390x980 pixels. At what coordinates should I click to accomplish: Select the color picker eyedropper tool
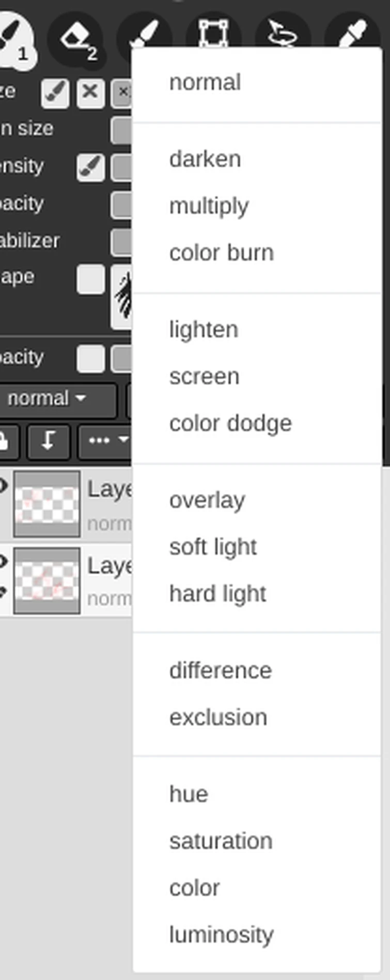coord(353,33)
